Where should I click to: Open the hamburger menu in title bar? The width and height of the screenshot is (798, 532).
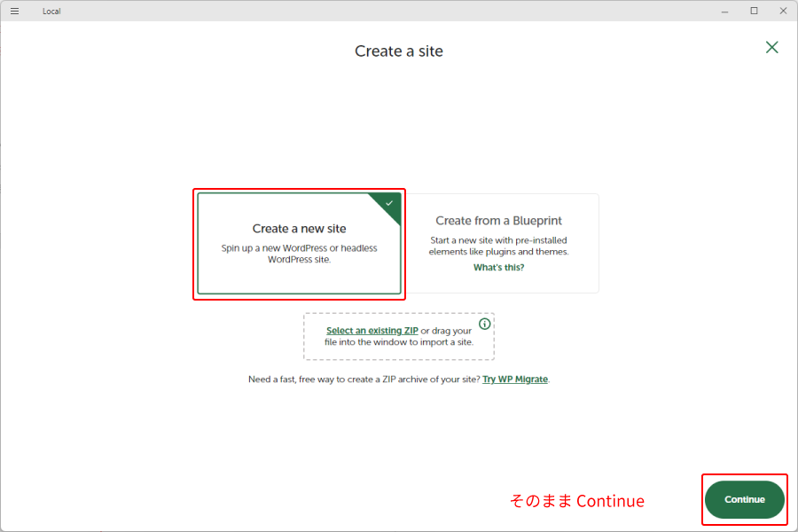coord(14,11)
